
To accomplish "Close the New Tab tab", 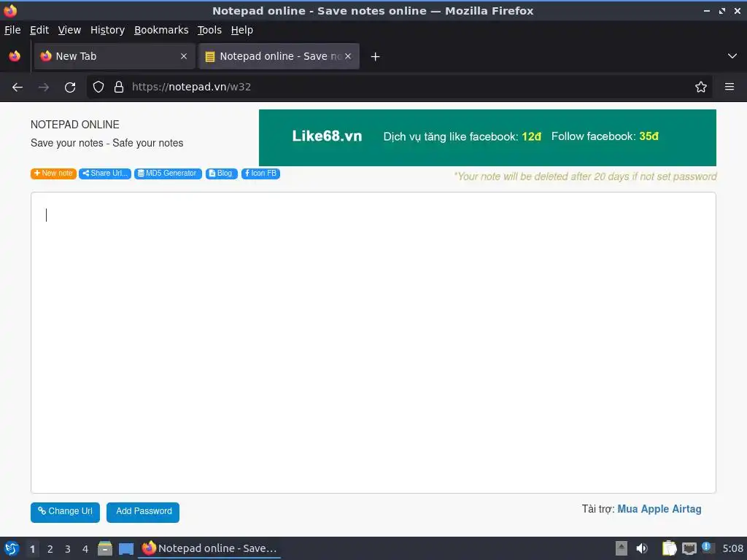I will click(x=184, y=56).
